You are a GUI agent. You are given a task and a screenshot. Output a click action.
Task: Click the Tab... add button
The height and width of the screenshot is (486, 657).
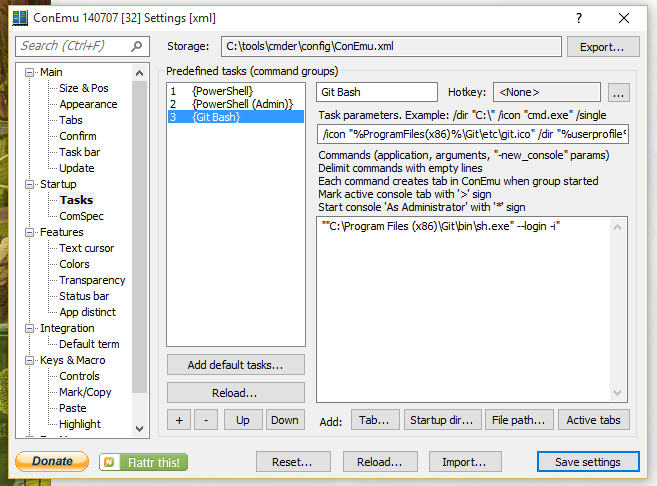(x=375, y=420)
